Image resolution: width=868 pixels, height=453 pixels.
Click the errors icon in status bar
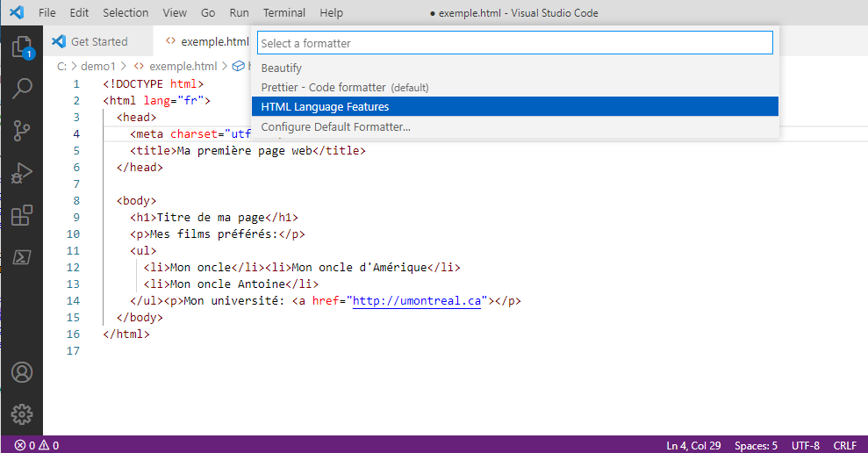pos(20,445)
